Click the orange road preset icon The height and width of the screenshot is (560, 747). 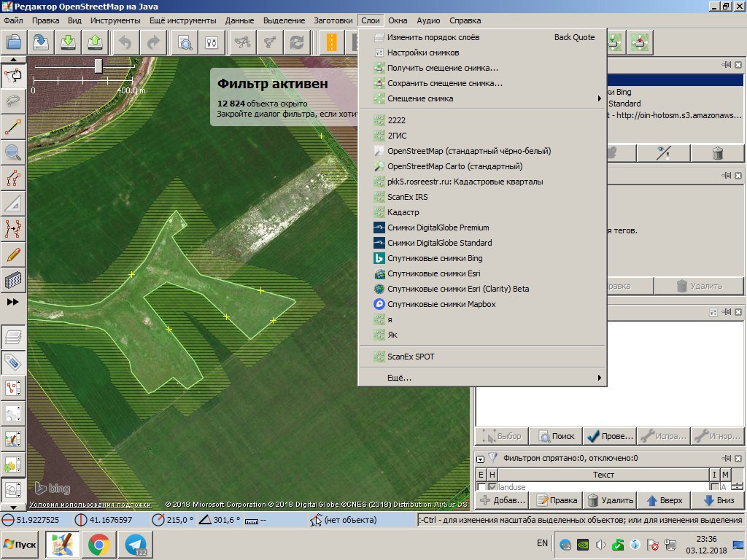(332, 42)
